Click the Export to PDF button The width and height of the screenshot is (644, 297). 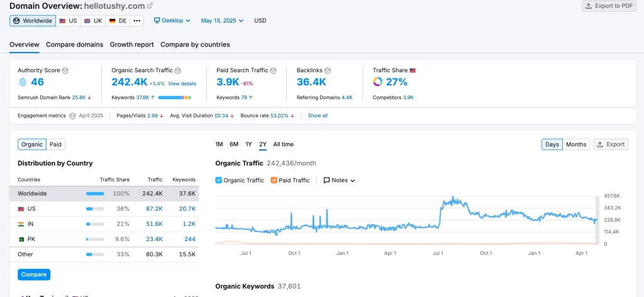pyautogui.click(x=609, y=6)
